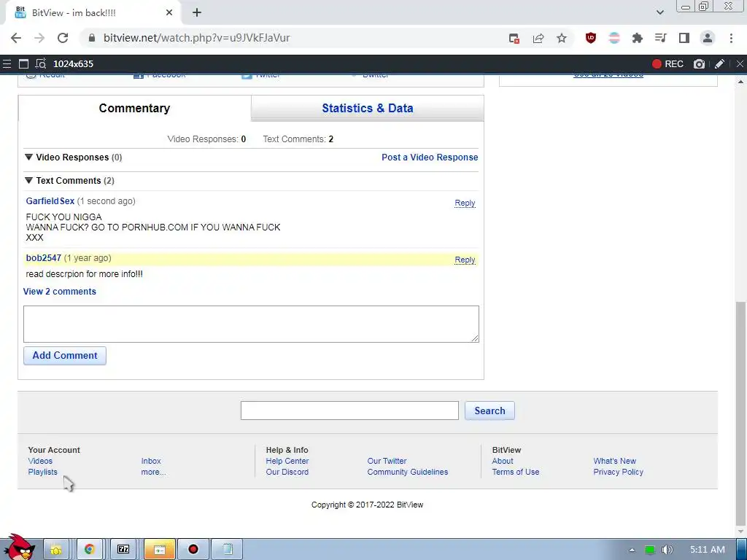This screenshot has width=747, height=560.
Task: Click View 2 comments link
Action: point(60,292)
